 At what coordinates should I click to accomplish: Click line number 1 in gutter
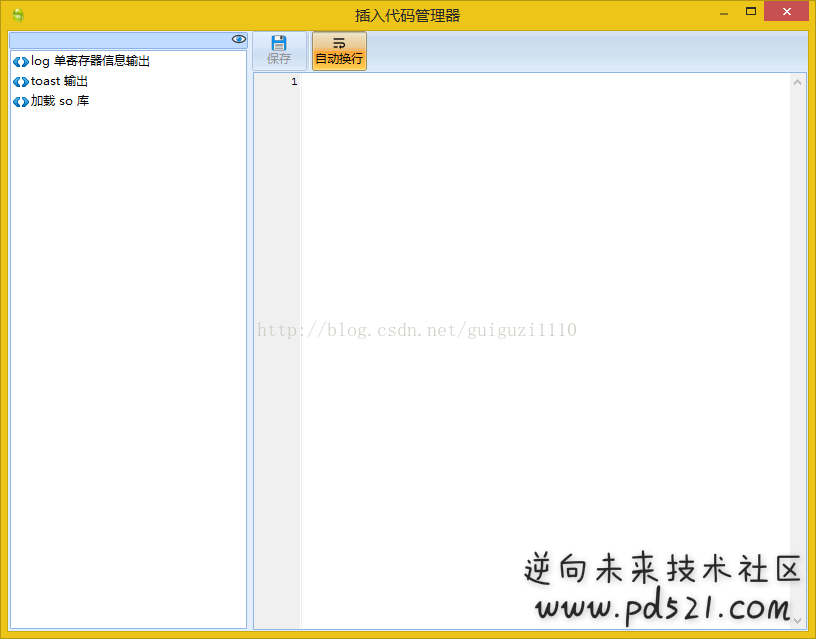click(294, 82)
